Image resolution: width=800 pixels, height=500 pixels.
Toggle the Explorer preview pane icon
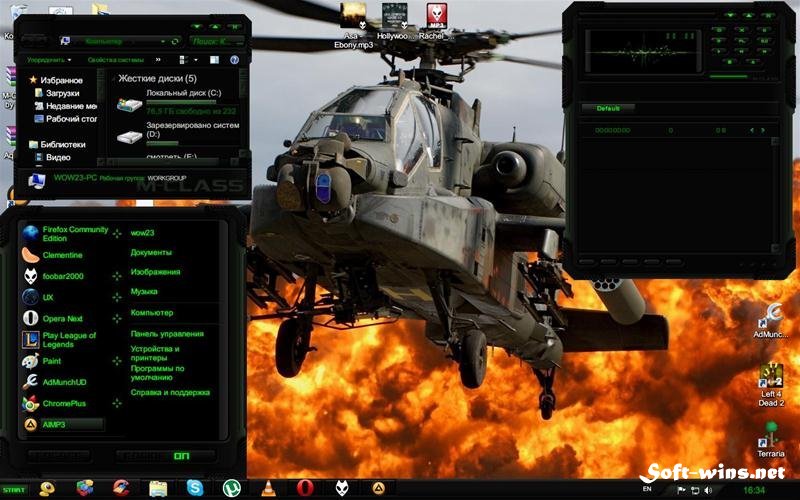214,60
